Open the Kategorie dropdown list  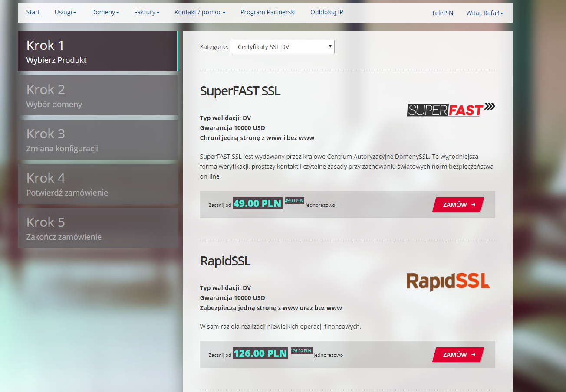coord(282,47)
